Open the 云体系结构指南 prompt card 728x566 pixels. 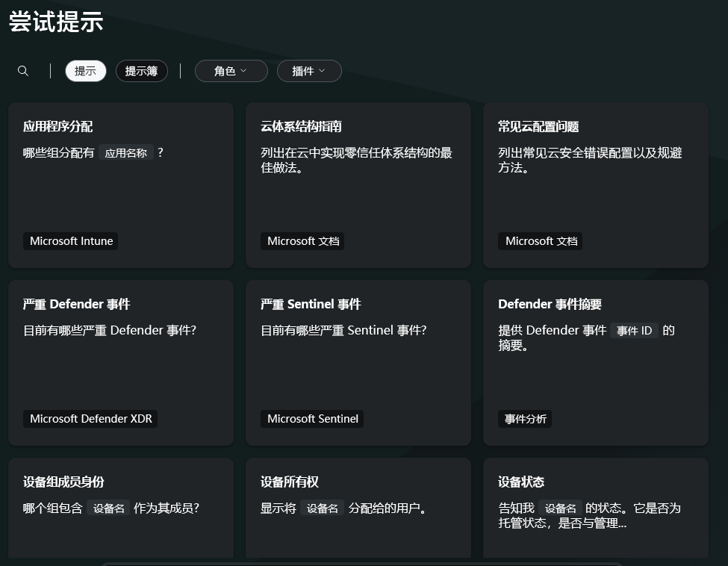tap(358, 185)
